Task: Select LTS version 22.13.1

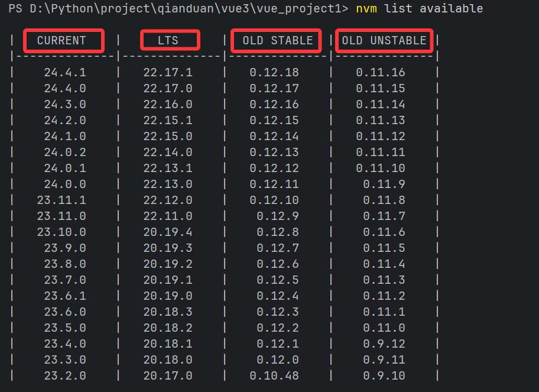Action: 168,168
